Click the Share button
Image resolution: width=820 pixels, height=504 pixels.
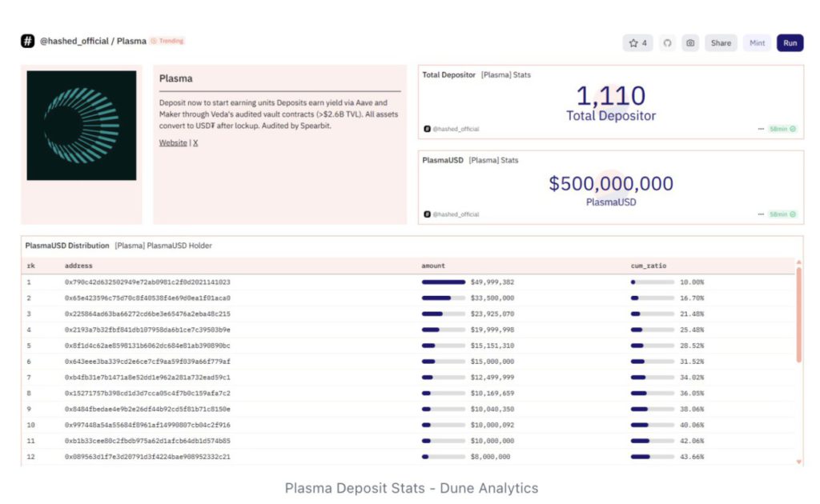pos(721,43)
